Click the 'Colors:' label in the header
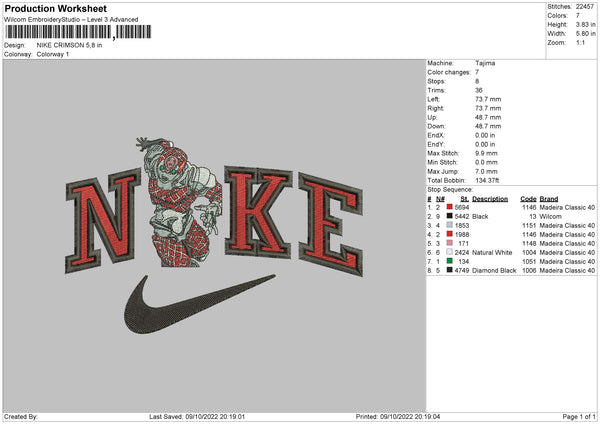This screenshot has width=600, height=424. tap(557, 16)
